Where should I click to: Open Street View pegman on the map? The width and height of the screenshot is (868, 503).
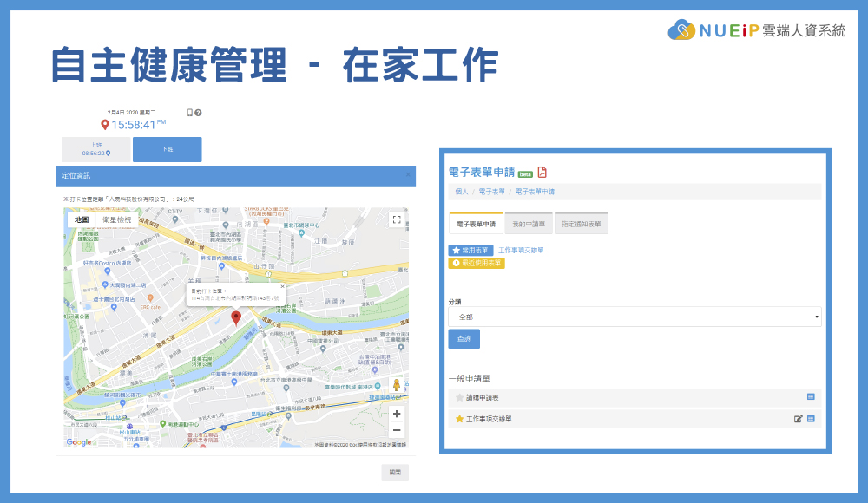pyautogui.click(x=397, y=385)
